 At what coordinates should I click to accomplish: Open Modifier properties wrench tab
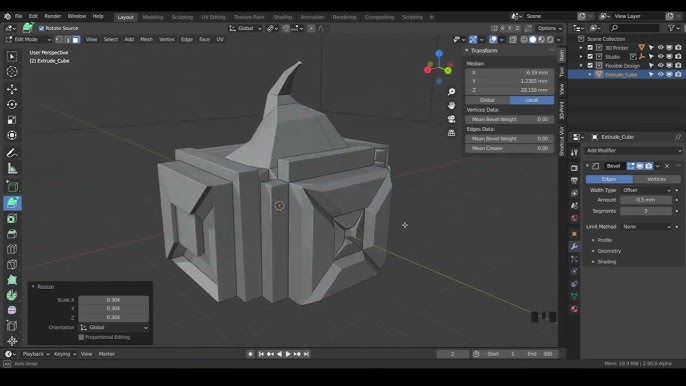click(574, 246)
